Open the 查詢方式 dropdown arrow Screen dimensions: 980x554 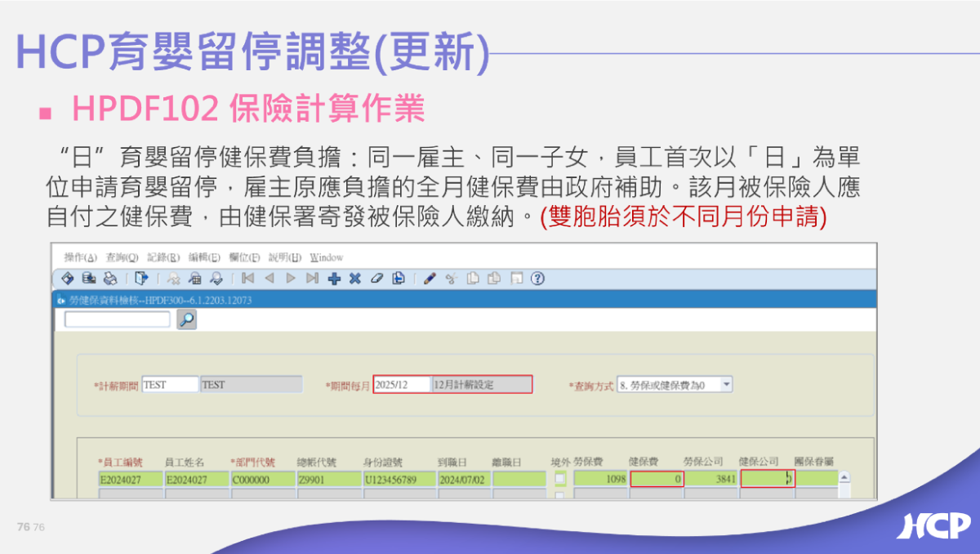[727, 384]
